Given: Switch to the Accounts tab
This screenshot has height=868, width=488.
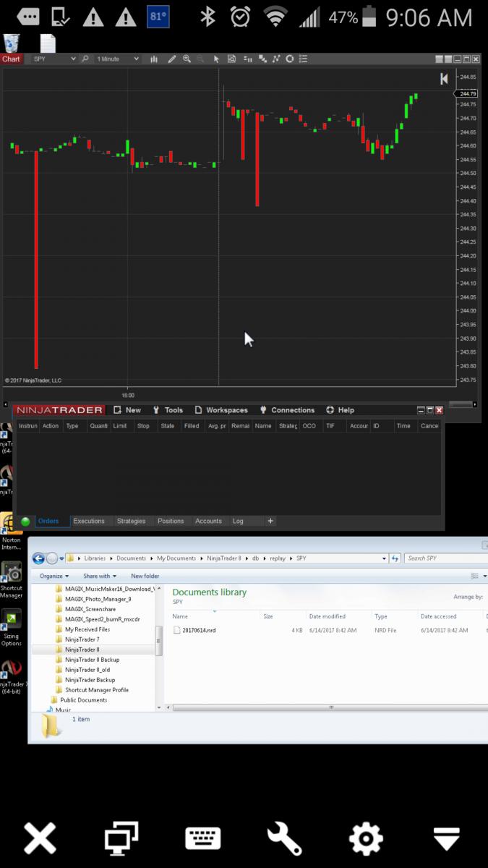Looking at the screenshot, I should (208, 521).
